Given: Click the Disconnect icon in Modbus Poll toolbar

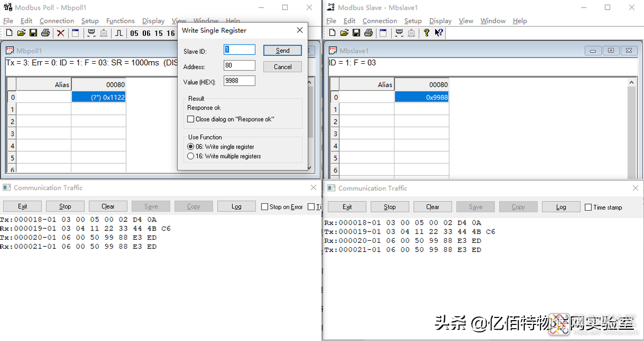Looking at the screenshot, I should [104, 33].
